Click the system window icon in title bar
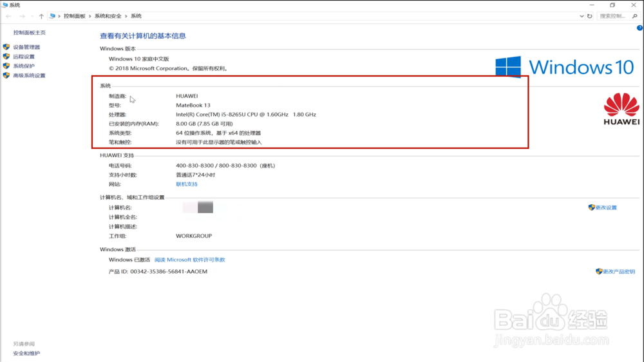Image resolution: width=644 pixels, height=362 pixels. click(5, 5)
